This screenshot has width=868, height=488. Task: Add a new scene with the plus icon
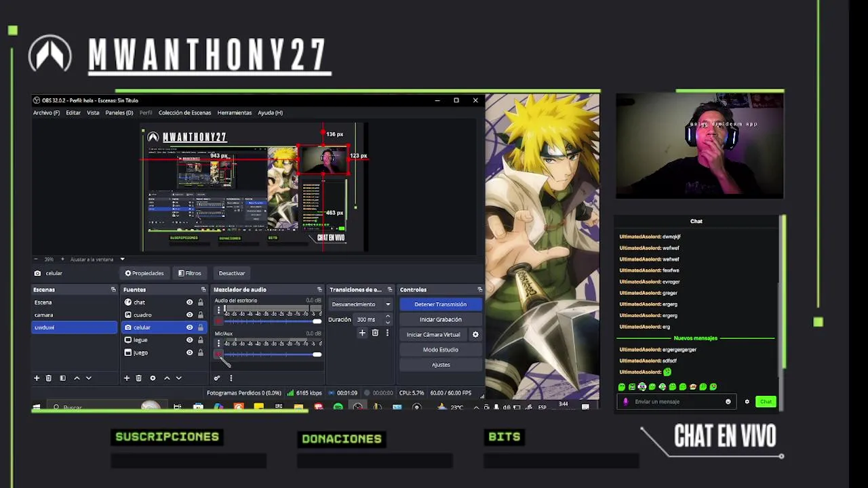point(37,378)
